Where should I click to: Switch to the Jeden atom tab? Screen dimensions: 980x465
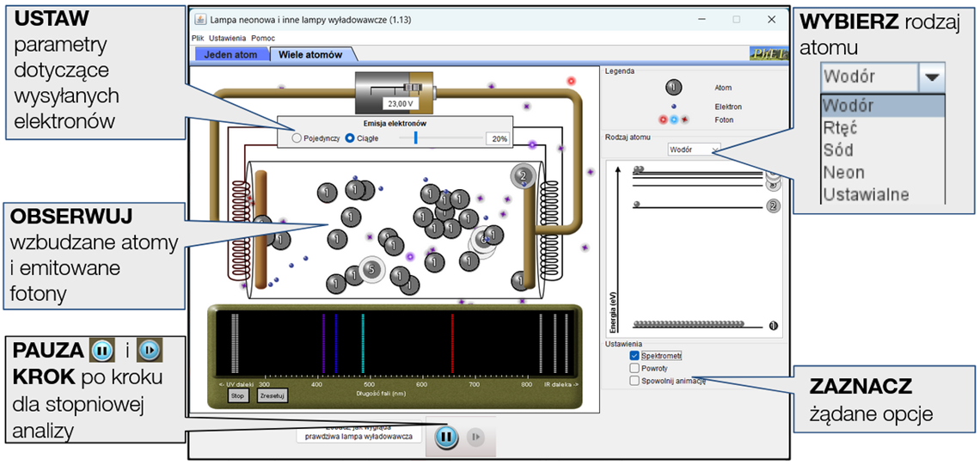[x=231, y=54]
